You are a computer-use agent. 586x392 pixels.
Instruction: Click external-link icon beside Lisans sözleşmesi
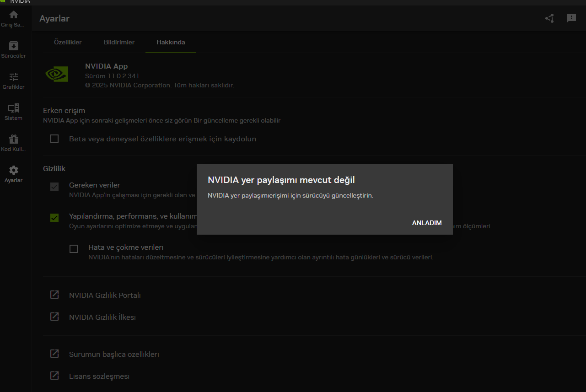click(54, 376)
